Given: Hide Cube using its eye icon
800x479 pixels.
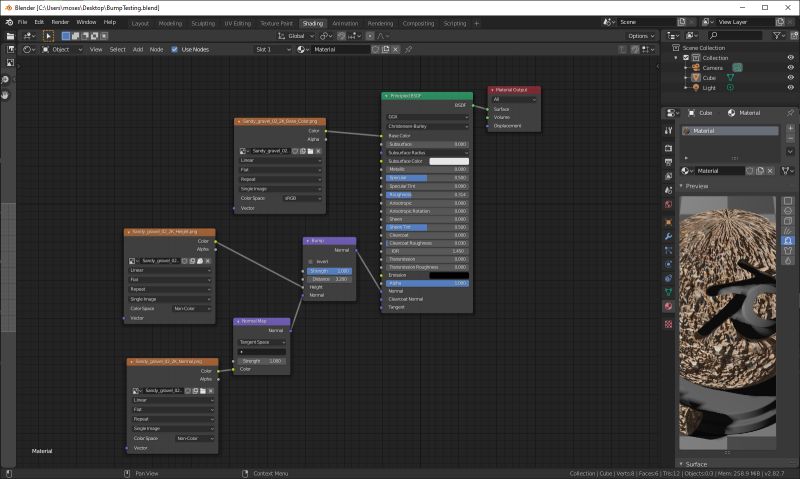Looking at the screenshot, I should point(790,78).
